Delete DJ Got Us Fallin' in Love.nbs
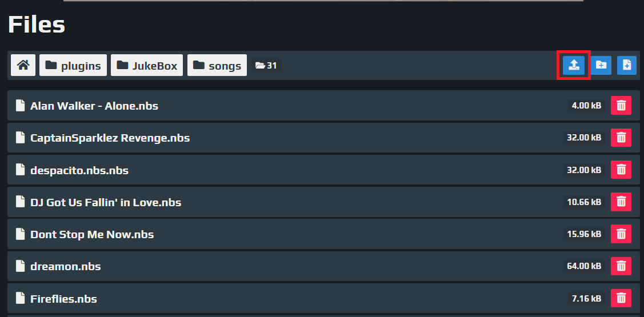 [x=621, y=202]
